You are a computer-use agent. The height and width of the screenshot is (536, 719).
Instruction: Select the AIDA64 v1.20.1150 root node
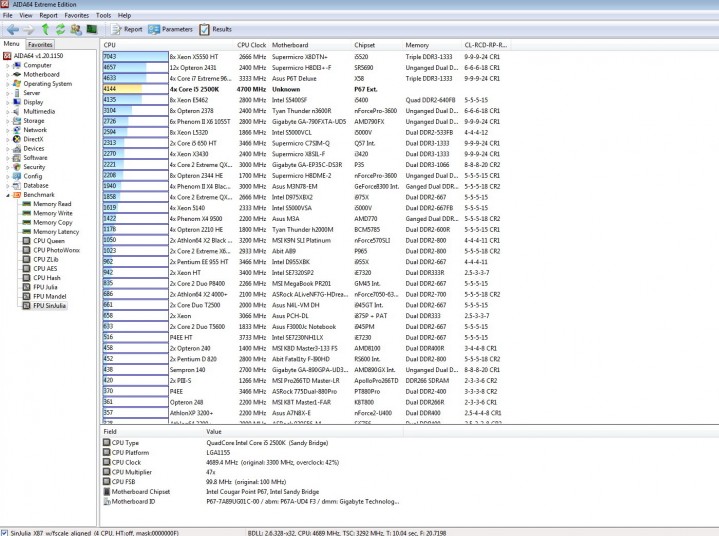(x=33, y=56)
